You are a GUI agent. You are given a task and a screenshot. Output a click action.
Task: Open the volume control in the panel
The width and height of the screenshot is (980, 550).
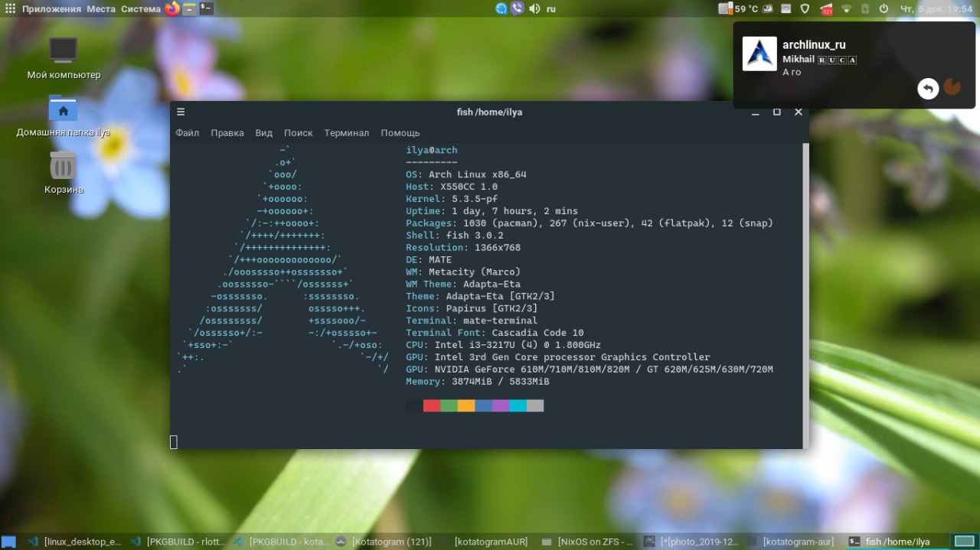click(534, 8)
